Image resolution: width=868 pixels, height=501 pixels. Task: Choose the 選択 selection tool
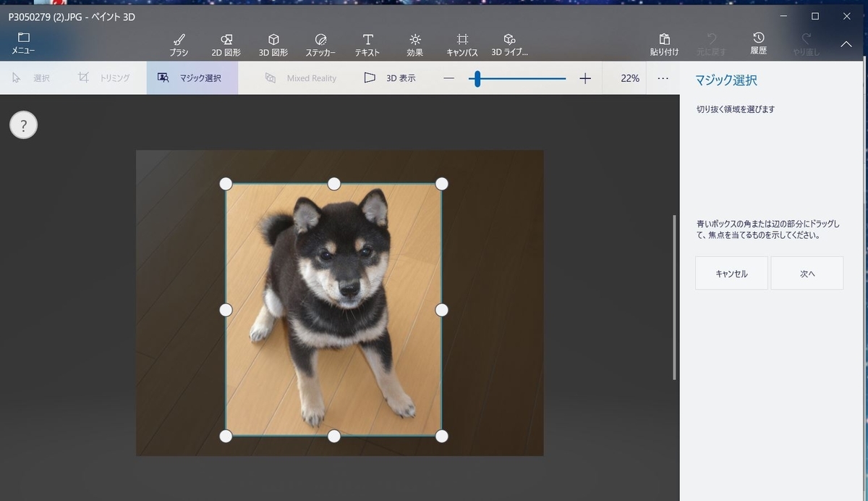(31, 77)
